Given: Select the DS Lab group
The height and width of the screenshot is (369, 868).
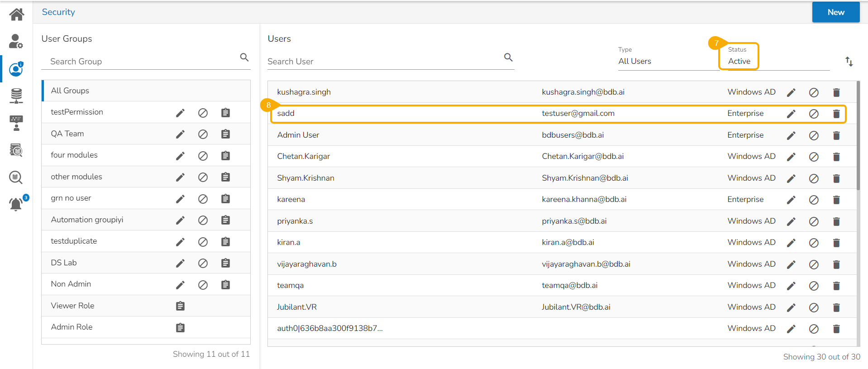Looking at the screenshot, I should click(x=64, y=263).
